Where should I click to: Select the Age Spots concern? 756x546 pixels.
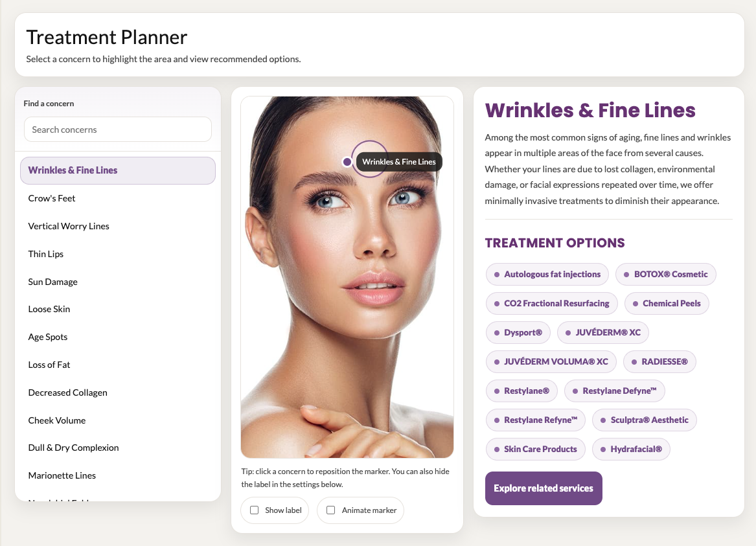point(46,337)
